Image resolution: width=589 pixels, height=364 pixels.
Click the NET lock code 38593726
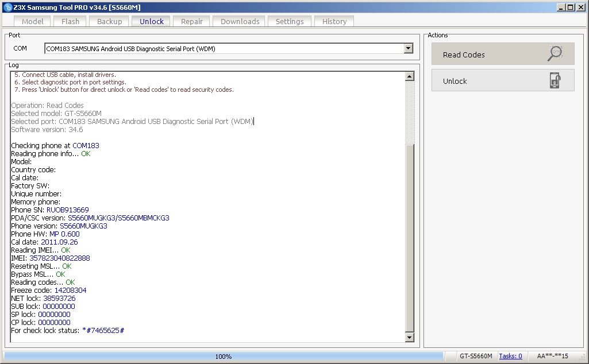click(59, 299)
